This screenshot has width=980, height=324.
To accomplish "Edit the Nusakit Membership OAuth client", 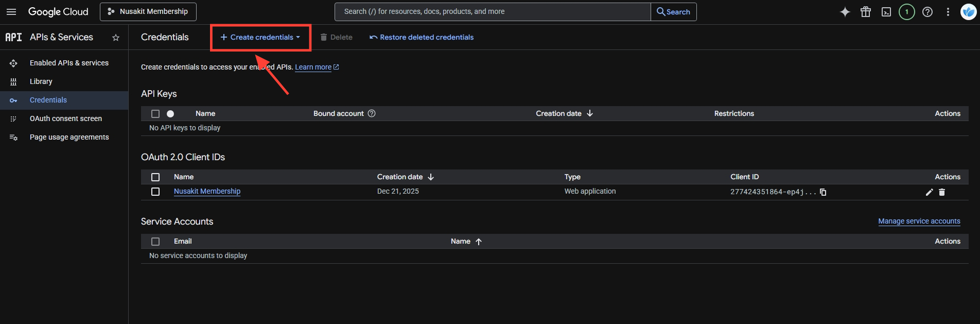I will pyautogui.click(x=929, y=192).
